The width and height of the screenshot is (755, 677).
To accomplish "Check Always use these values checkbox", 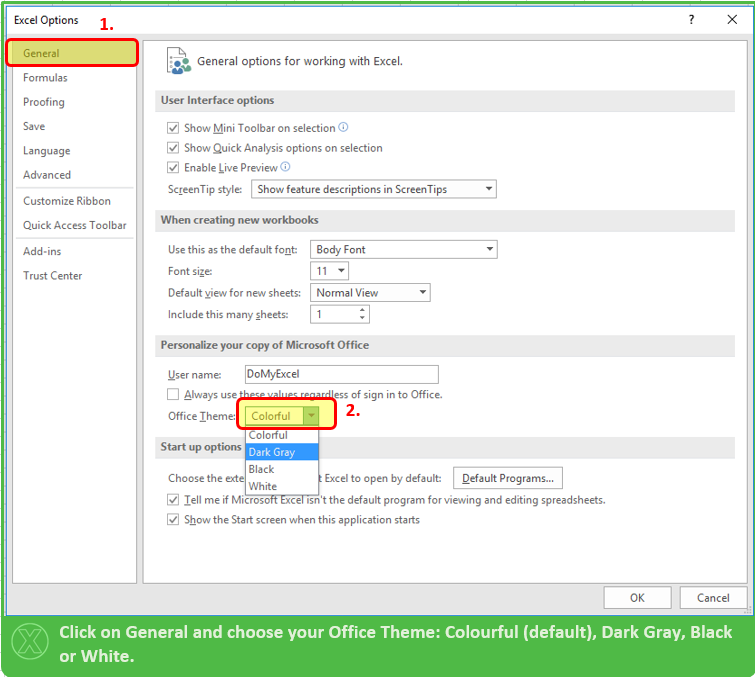I will click(173, 394).
